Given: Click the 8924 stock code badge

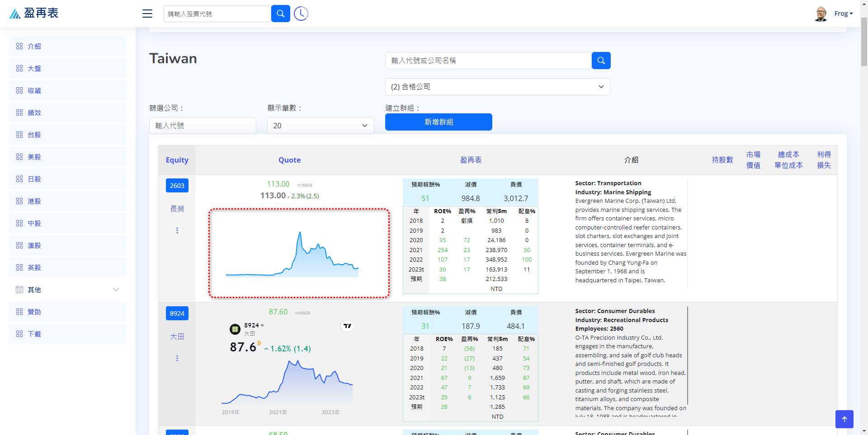Looking at the screenshot, I should [x=177, y=313].
